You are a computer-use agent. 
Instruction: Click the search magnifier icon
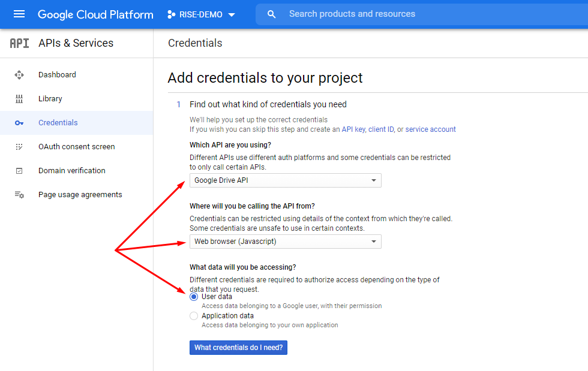[271, 14]
